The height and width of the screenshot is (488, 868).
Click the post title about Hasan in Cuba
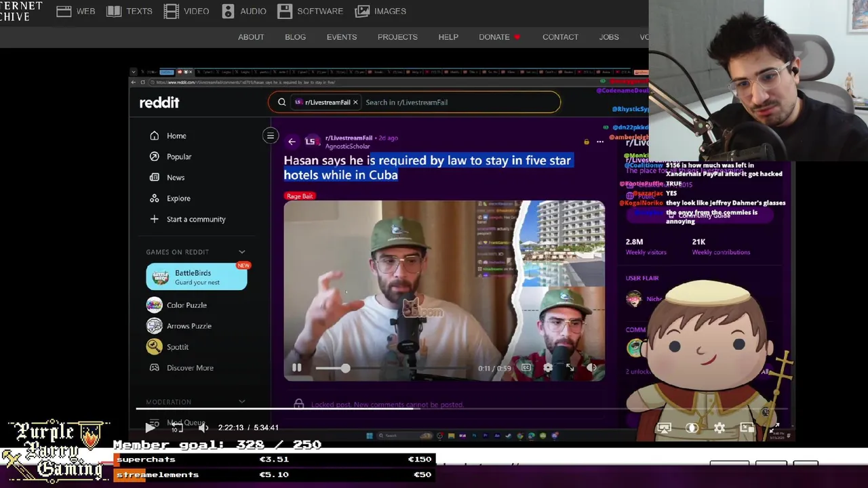click(427, 167)
